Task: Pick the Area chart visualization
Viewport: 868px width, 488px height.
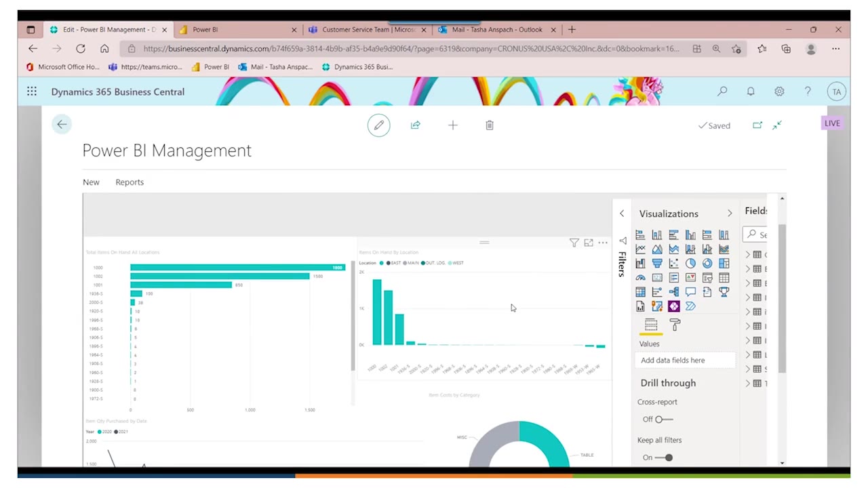Action: click(657, 249)
